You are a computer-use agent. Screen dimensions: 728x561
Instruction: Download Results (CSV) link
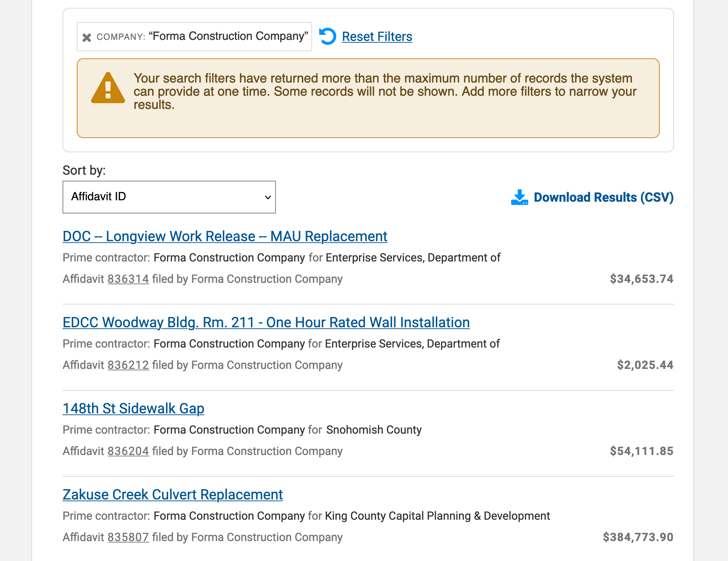[604, 197]
